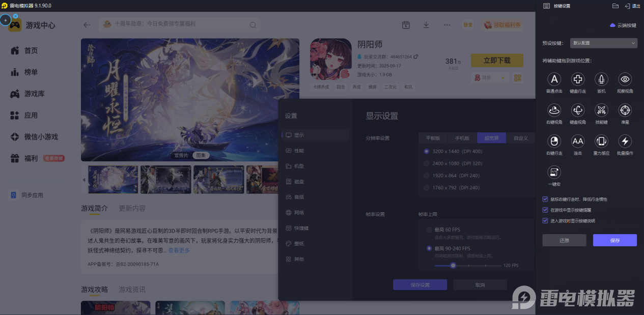Click the 登录 login avatar

(467, 24)
